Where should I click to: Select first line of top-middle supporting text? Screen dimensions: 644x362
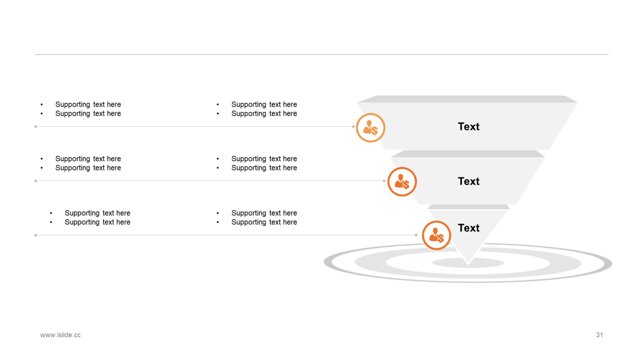[264, 105]
